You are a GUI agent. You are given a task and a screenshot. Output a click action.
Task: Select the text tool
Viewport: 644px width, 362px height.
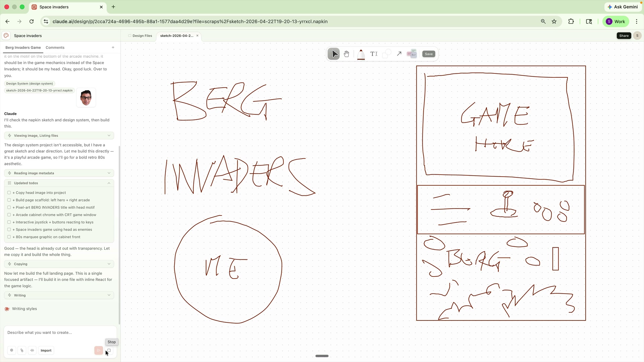point(374,54)
